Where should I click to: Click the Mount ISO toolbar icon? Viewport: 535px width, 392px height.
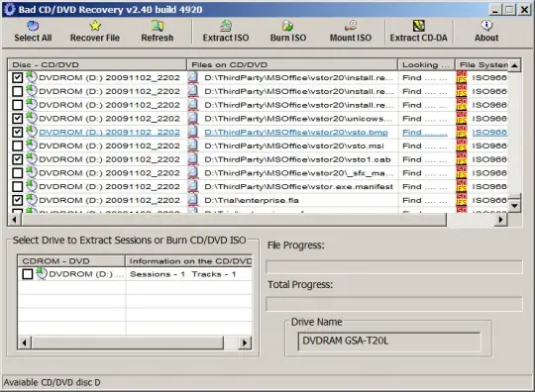point(351,26)
